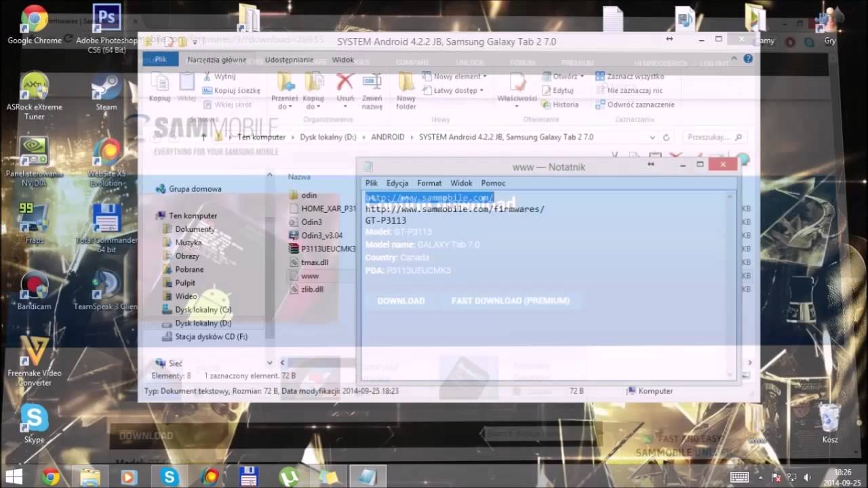Open Edycja menu in Notatnik
The height and width of the screenshot is (488, 868).
(397, 183)
